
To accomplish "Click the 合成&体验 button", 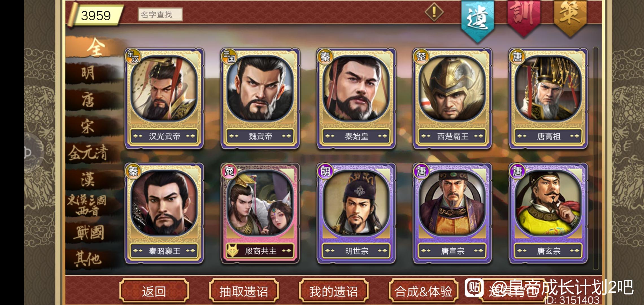I will (x=423, y=291).
